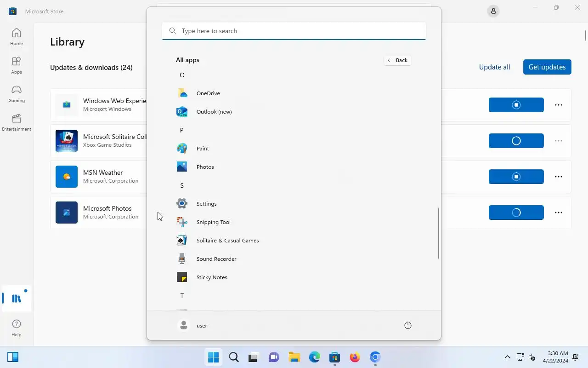This screenshot has width=588, height=368.
Task: Select the letter T section header
Action: tap(182, 296)
